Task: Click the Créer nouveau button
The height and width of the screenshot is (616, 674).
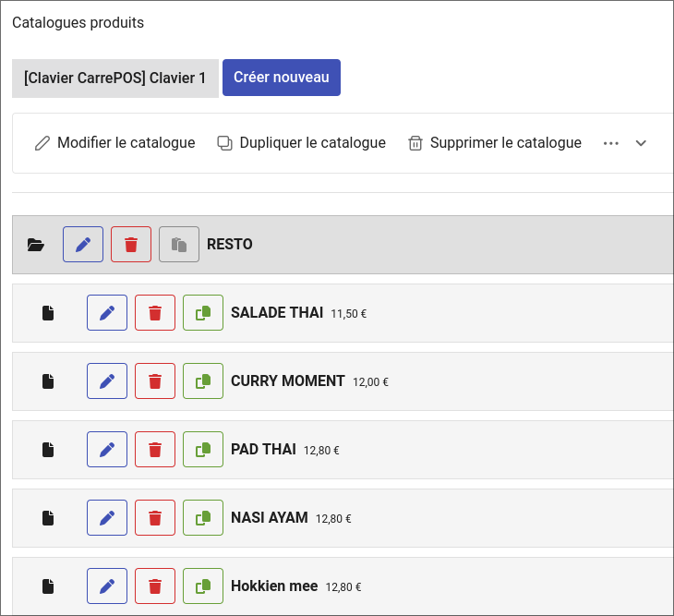Action: point(282,78)
